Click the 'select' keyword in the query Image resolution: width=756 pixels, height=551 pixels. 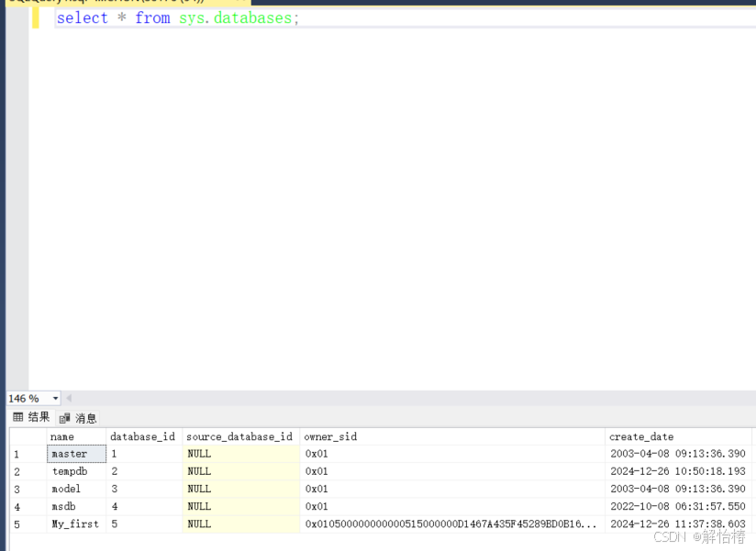(x=83, y=17)
